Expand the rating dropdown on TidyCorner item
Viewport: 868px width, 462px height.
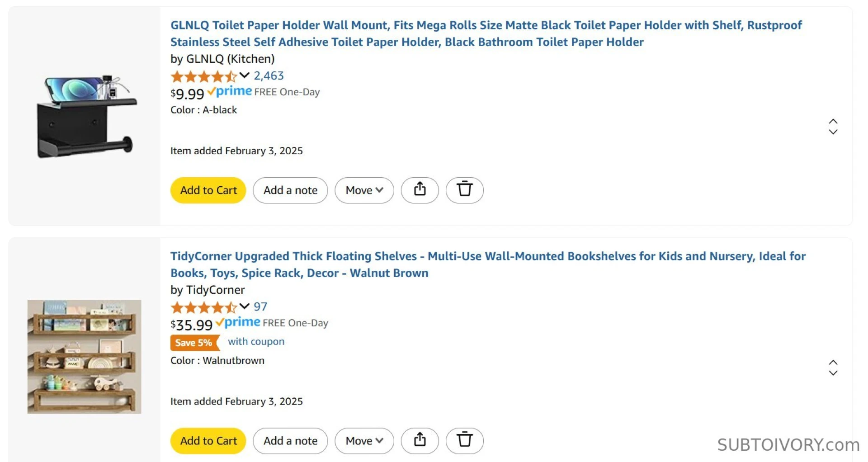click(244, 307)
